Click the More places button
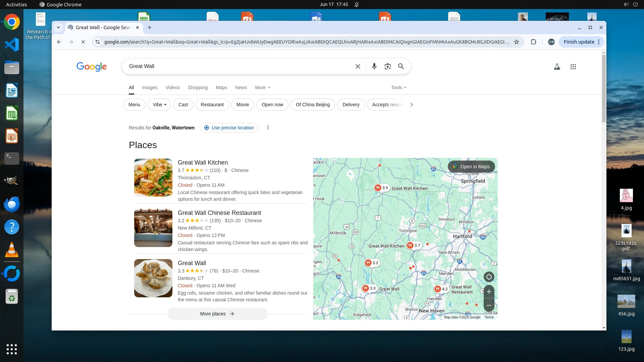 [x=217, y=314]
